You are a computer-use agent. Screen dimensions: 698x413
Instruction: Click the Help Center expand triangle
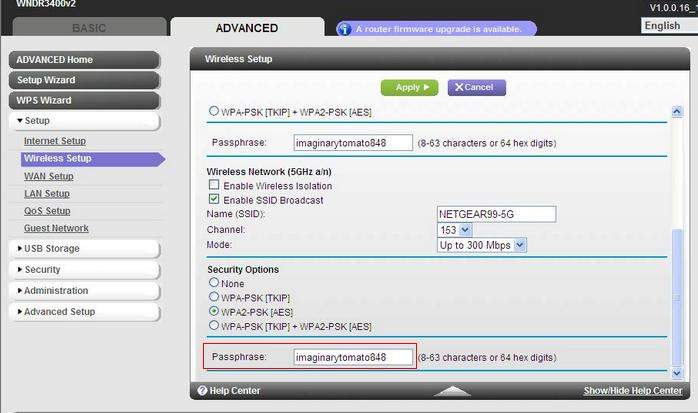[x=452, y=391]
